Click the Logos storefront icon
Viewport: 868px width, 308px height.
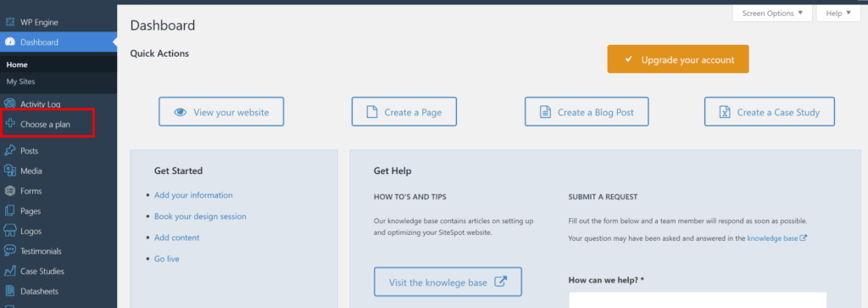[x=9, y=231]
